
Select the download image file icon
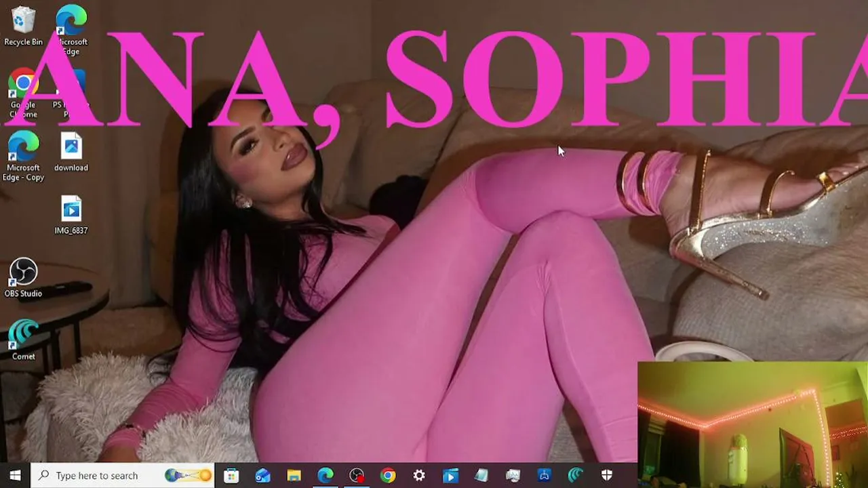point(71,152)
